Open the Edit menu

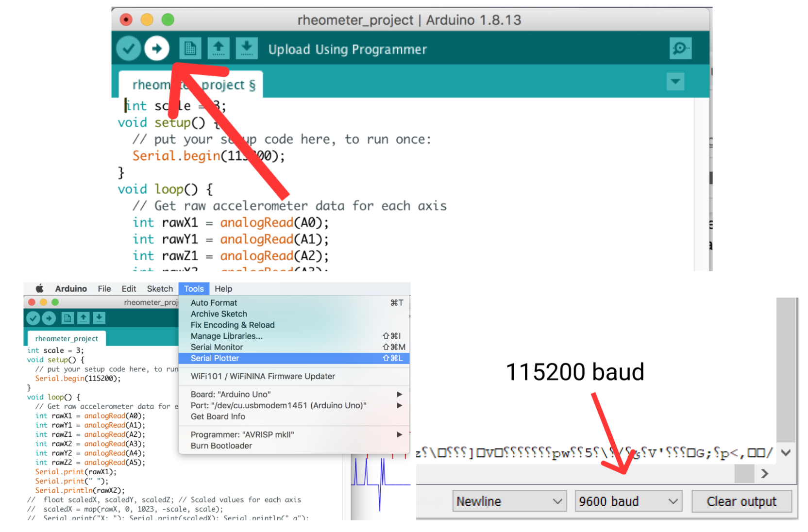coord(129,289)
